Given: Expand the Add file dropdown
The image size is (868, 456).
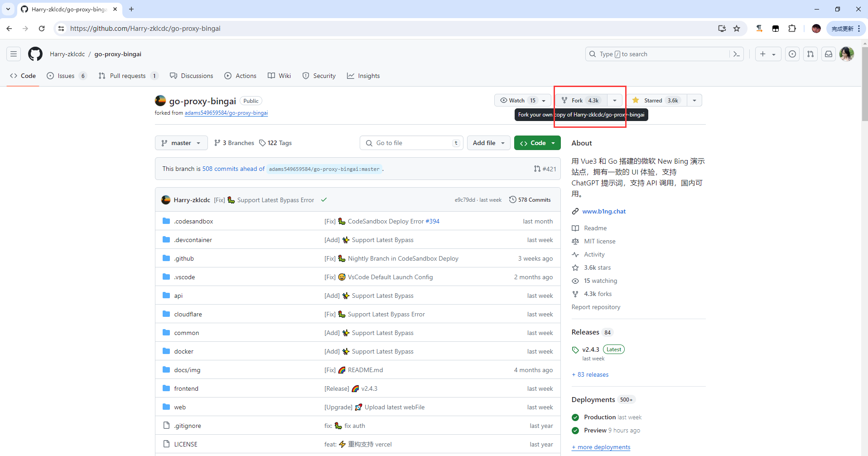Looking at the screenshot, I should [x=489, y=143].
